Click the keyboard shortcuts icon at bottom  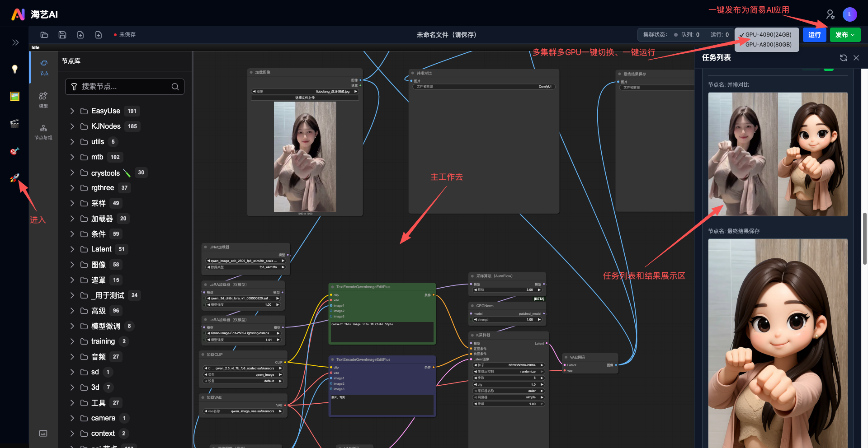(x=43, y=434)
